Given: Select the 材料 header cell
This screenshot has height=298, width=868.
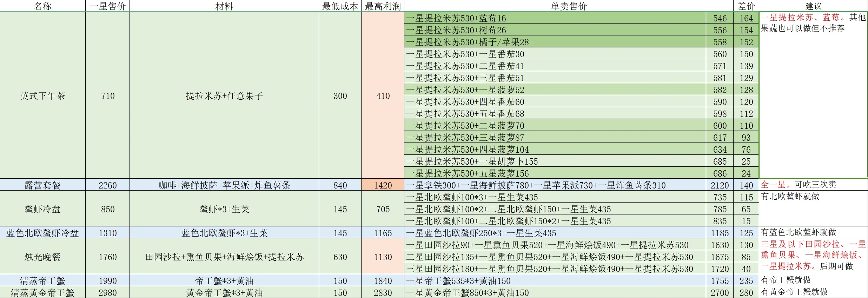Looking at the screenshot, I should [224, 6].
